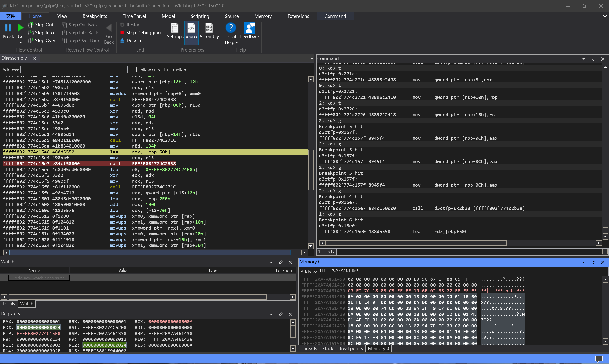Click Watch Type column header
Screen dimensions: 609x364
pyautogui.click(x=213, y=270)
